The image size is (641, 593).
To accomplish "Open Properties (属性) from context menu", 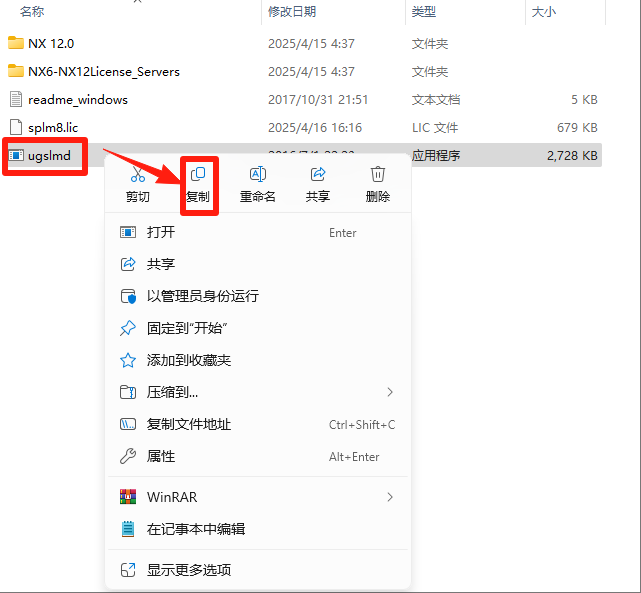I will click(160, 456).
